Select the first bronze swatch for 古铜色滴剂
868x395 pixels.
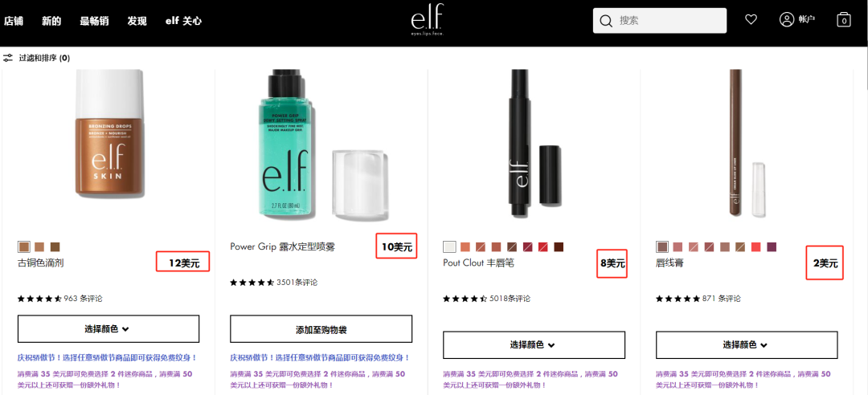point(23,246)
